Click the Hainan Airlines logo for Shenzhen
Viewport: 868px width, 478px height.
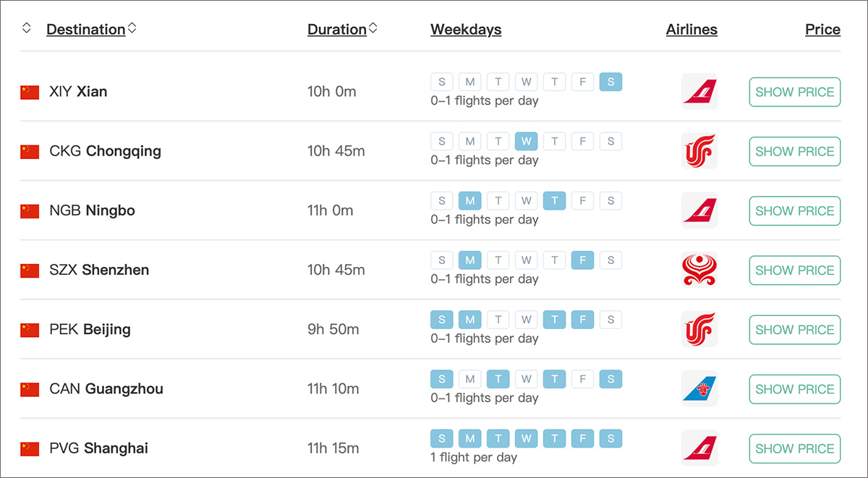[699, 270]
